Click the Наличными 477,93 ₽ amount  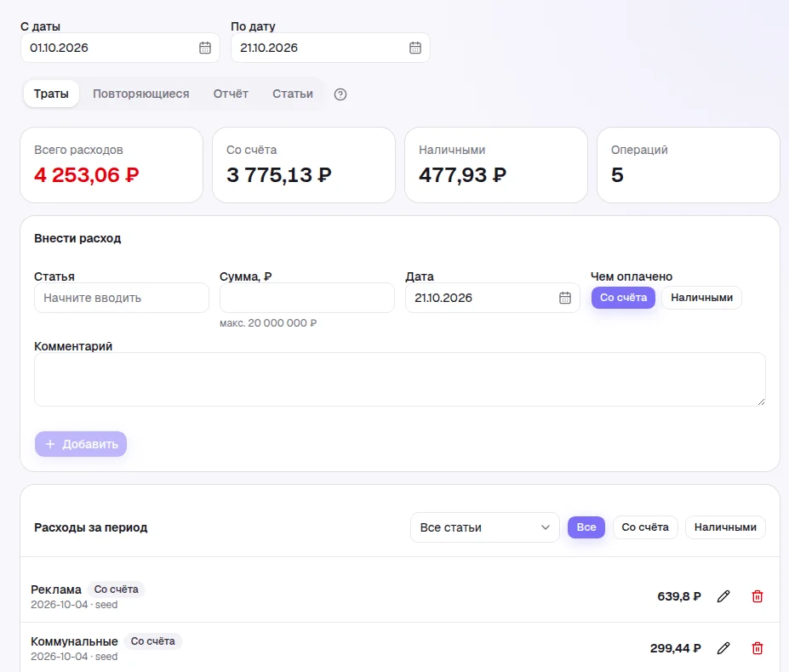(x=462, y=175)
